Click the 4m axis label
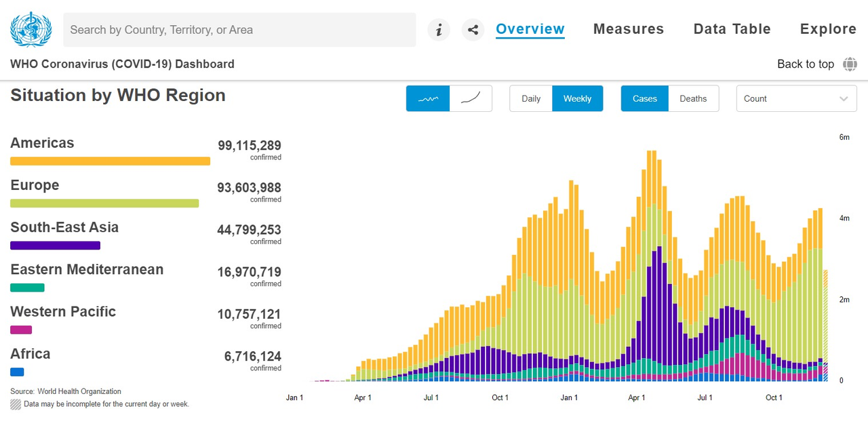Image resolution: width=868 pixels, height=434 pixels. coord(844,218)
